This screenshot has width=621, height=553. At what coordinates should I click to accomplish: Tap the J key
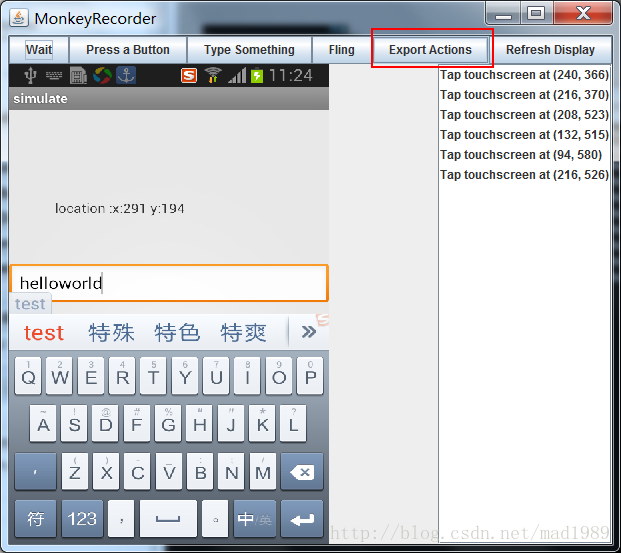pos(231,423)
